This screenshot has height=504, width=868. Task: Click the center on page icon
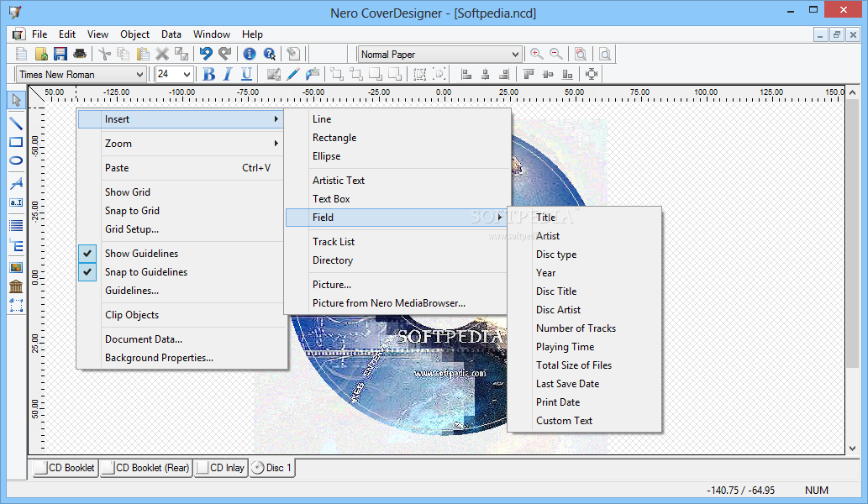[x=592, y=74]
